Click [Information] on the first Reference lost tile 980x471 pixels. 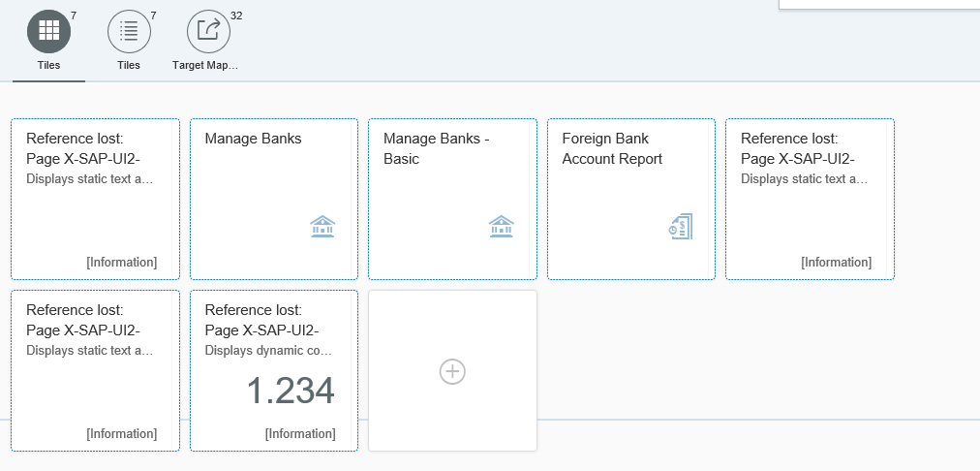[122, 262]
